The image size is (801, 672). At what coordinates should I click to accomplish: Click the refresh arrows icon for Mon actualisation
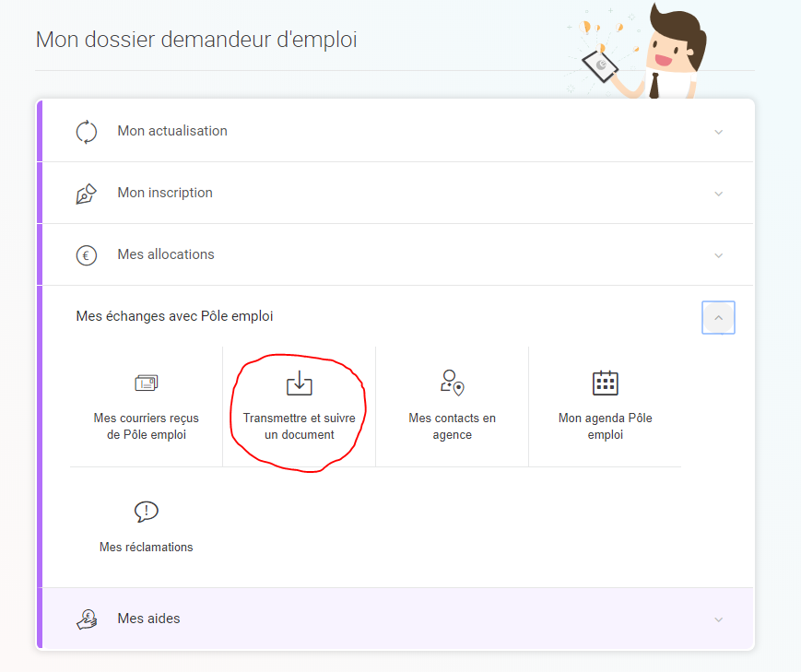87,132
